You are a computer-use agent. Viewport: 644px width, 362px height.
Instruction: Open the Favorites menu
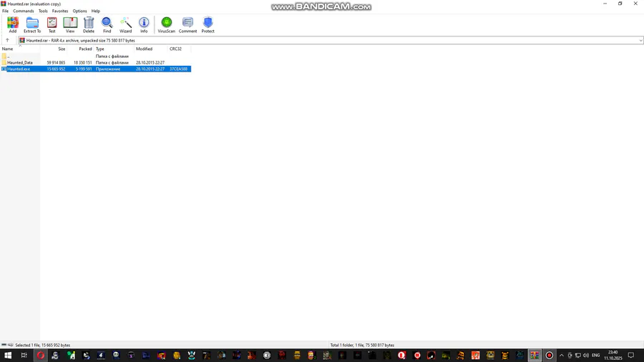coord(60,11)
